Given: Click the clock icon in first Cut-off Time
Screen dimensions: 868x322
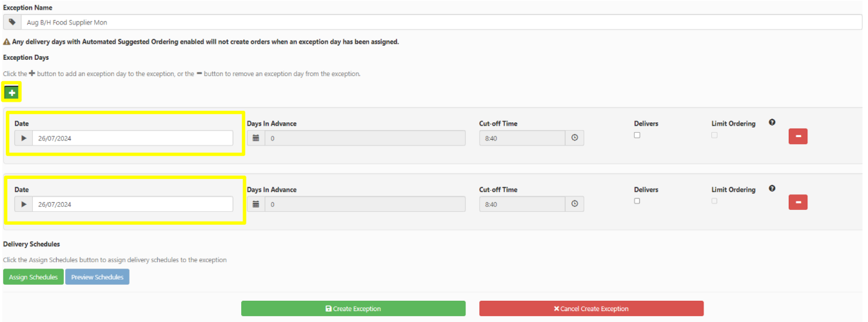Looking at the screenshot, I should (575, 138).
